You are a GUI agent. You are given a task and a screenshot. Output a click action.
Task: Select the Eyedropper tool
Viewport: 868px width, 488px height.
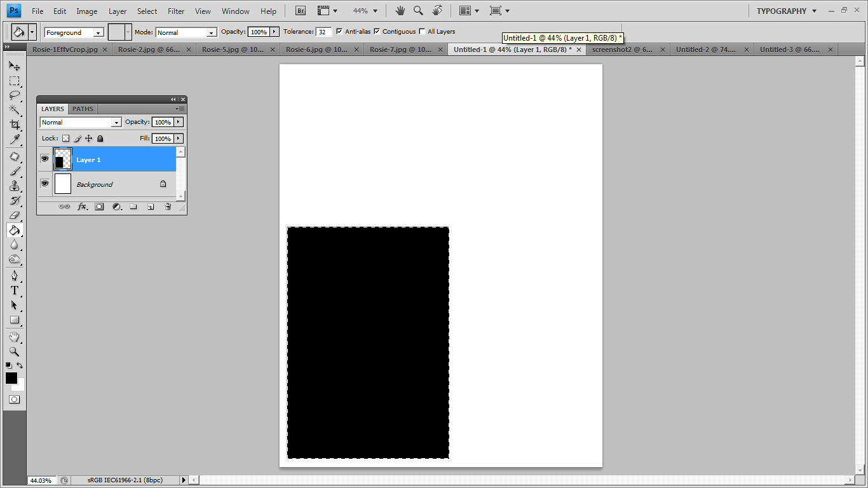[14, 140]
